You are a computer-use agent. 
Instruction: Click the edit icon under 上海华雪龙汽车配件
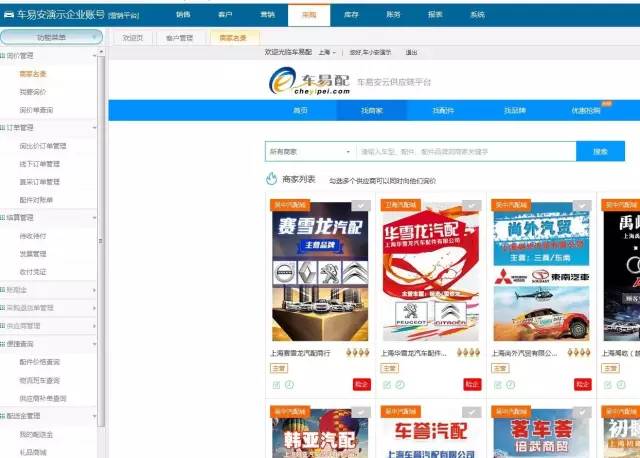click(387, 385)
